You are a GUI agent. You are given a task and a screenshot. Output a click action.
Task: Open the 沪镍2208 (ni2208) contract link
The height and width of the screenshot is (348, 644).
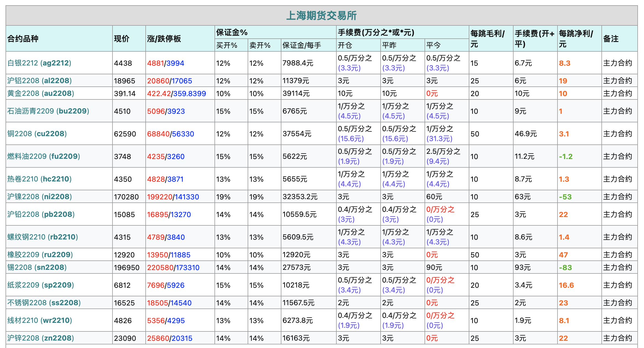click(40, 197)
